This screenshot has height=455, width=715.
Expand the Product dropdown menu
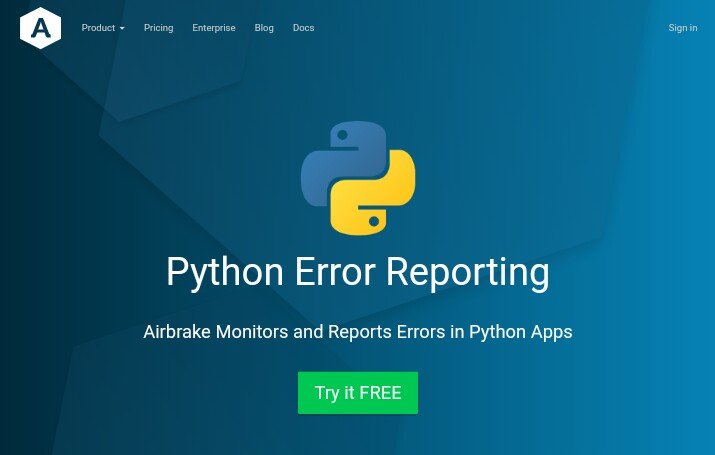(x=103, y=28)
